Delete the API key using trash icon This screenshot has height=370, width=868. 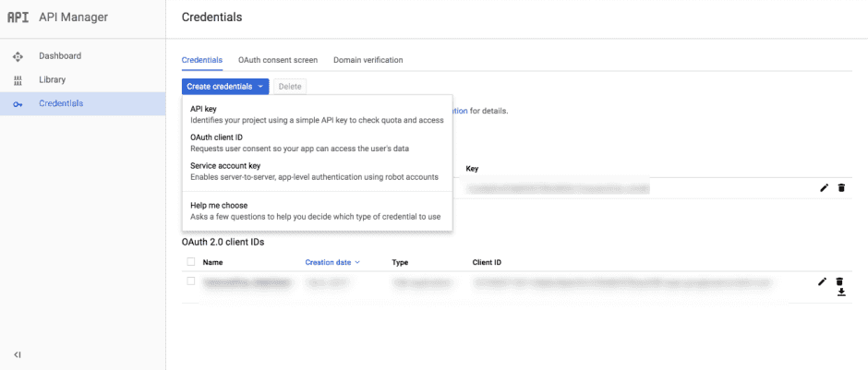coord(840,187)
